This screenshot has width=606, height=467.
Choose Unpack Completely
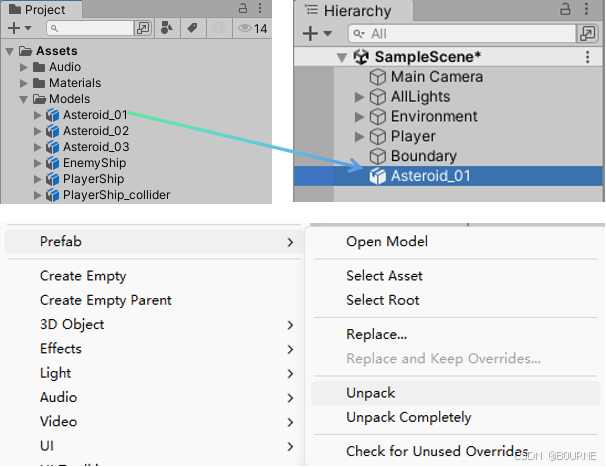[409, 418]
